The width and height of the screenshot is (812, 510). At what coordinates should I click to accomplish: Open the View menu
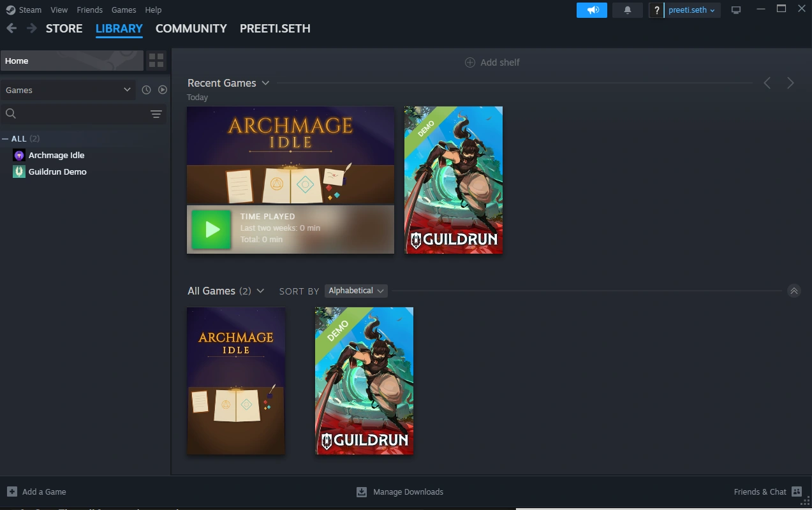coord(59,10)
